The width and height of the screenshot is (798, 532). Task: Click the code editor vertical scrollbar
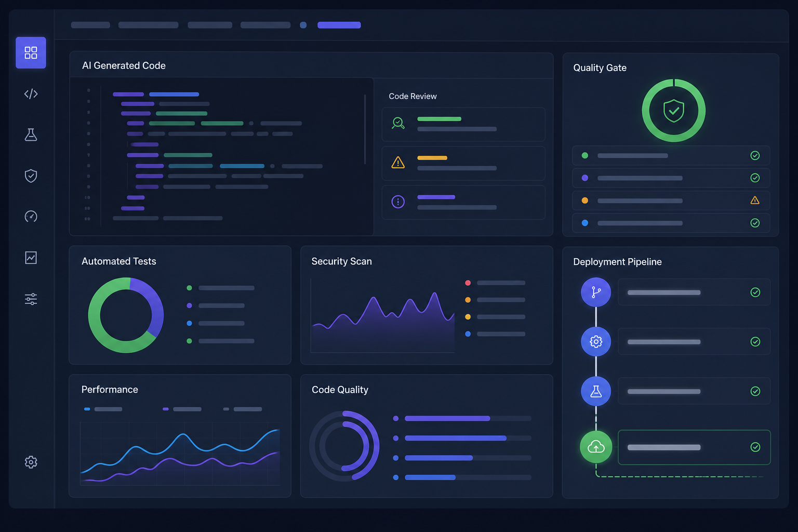pyautogui.click(x=365, y=129)
